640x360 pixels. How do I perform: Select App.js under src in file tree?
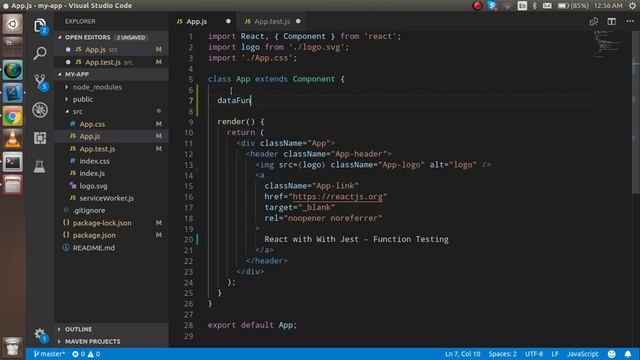111,136
